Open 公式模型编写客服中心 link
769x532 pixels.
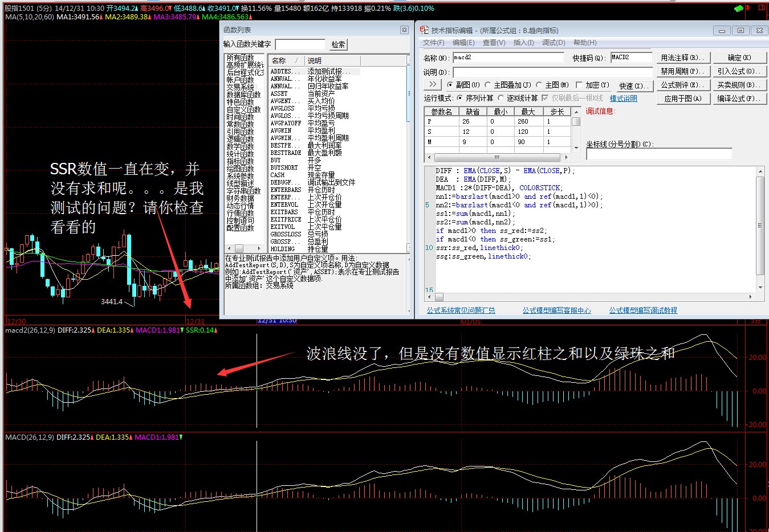pos(557,310)
